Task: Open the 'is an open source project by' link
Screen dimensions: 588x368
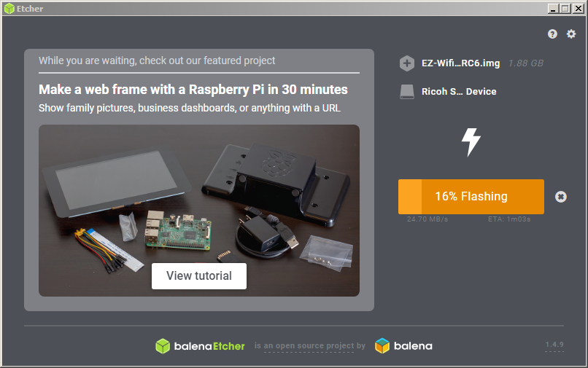Action: pos(310,345)
